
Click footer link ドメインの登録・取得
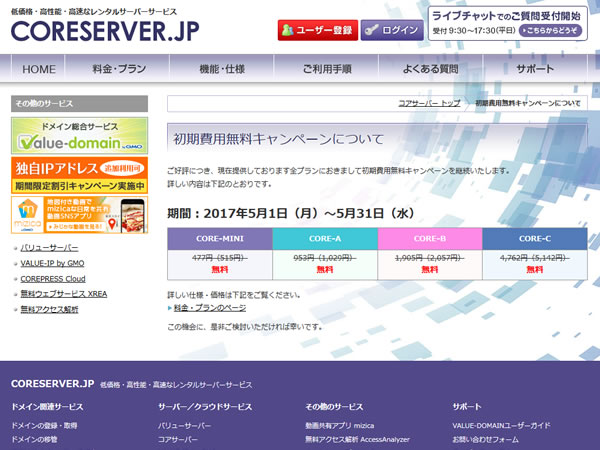[44, 426]
